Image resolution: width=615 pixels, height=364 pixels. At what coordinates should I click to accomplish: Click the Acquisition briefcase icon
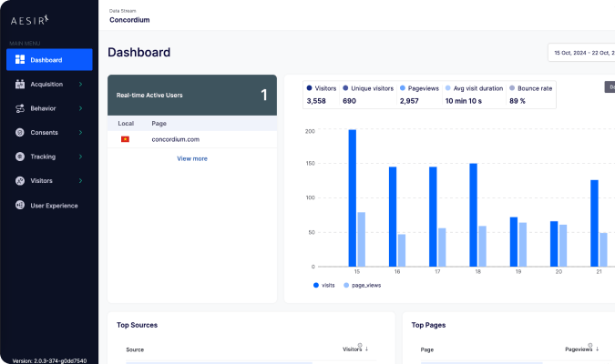point(20,85)
